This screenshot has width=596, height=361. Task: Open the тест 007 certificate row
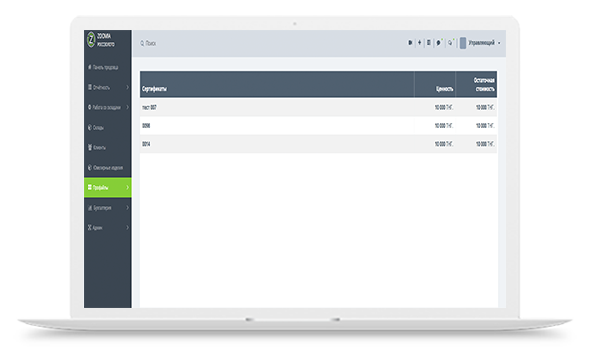(x=318, y=108)
